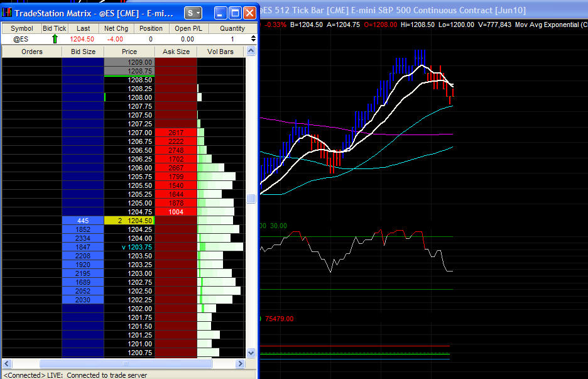Viewport: 588px width, 379px height.
Task: Click bid size 2030 at 1202.25
Action: click(x=83, y=300)
